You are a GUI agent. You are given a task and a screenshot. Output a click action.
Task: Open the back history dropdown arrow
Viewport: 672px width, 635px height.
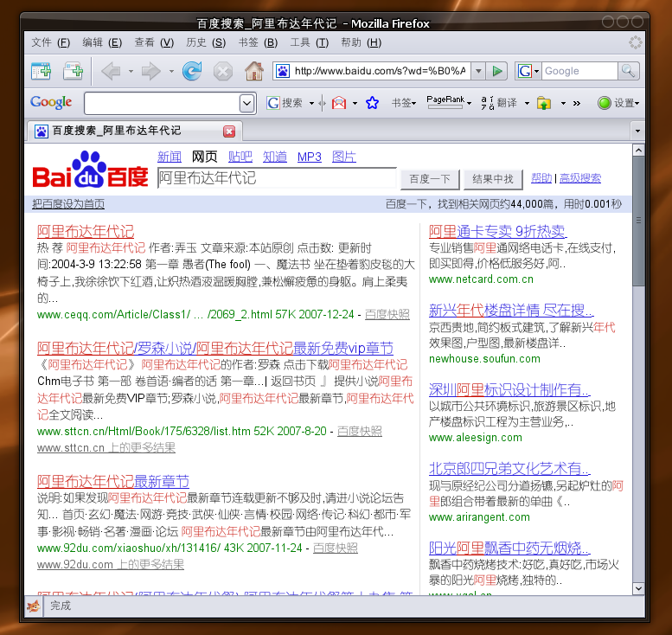131,71
